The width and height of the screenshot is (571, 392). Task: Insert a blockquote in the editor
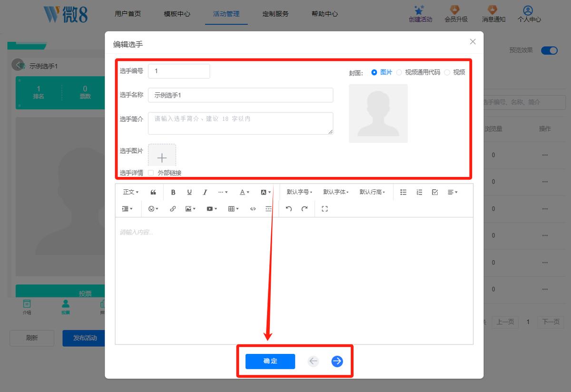153,192
